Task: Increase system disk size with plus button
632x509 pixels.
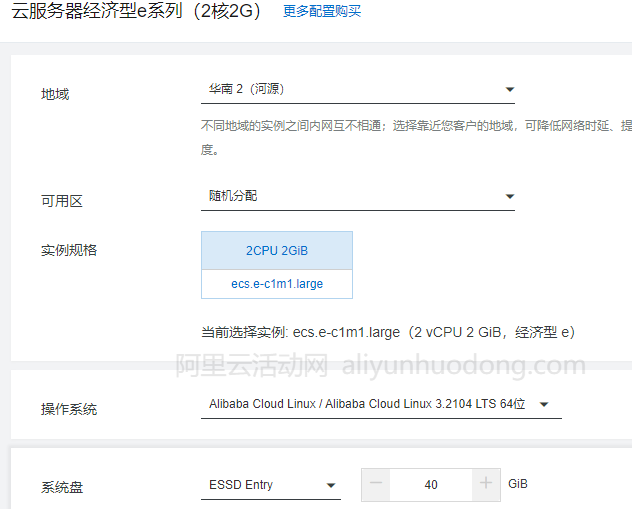Action: coord(486,485)
